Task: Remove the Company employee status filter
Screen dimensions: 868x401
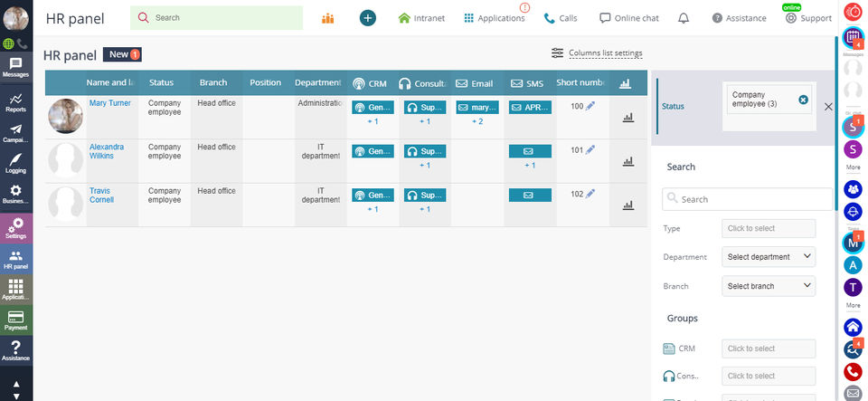Action: click(x=803, y=100)
